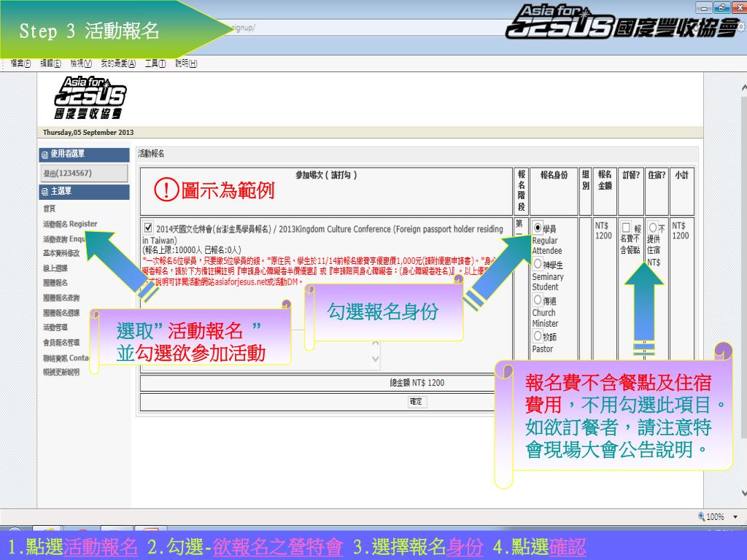Select the 神學生 Seminary Student radio button
747x560 pixels.
[538, 264]
